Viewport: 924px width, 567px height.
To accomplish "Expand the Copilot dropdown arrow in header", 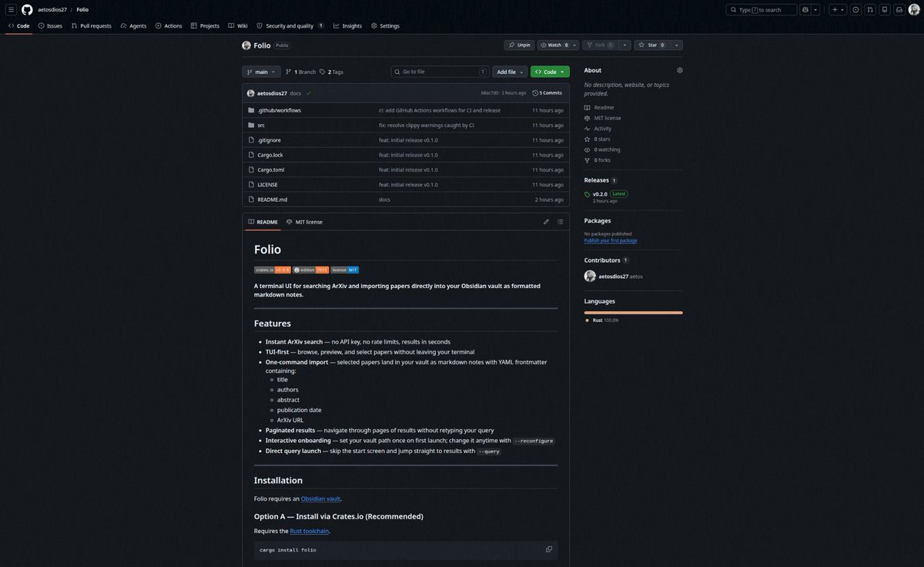I will 816,9.
